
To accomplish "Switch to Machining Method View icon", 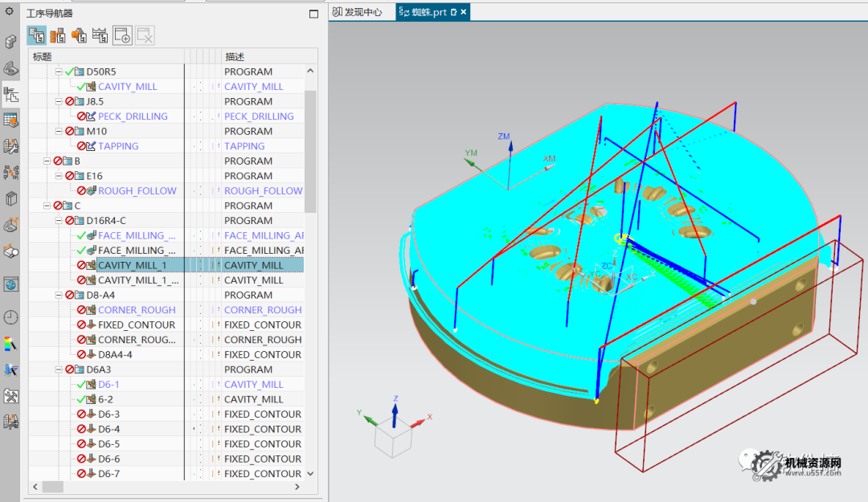I will (100, 35).
